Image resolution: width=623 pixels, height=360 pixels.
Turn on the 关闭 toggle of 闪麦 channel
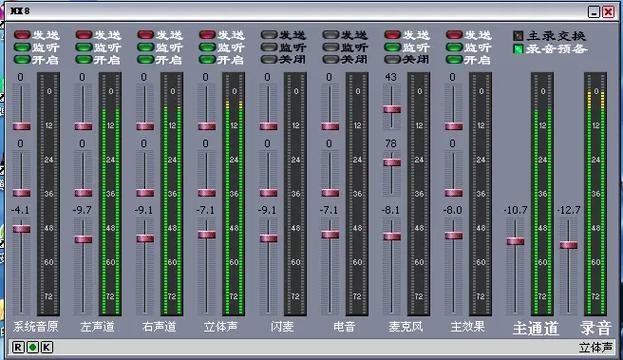click(x=269, y=60)
